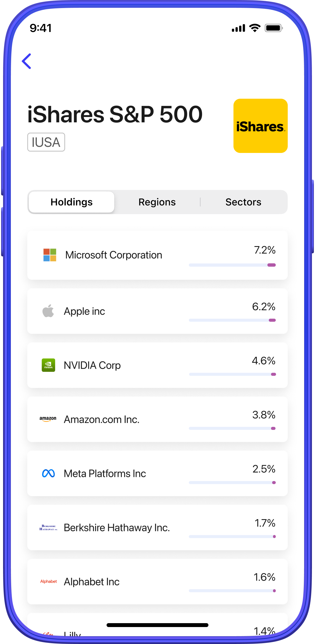Tap the IUSA ticker badge
The height and width of the screenshot is (644, 315).
point(46,142)
